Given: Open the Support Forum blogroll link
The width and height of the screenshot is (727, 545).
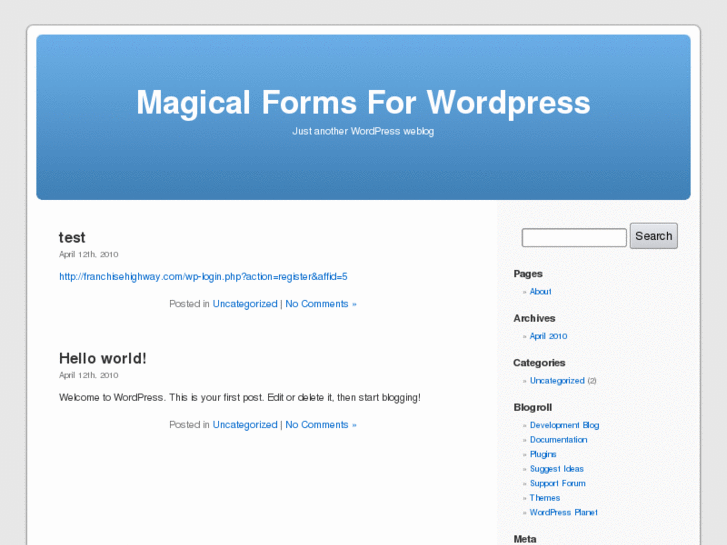Looking at the screenshot, I should tap(557, 483).
